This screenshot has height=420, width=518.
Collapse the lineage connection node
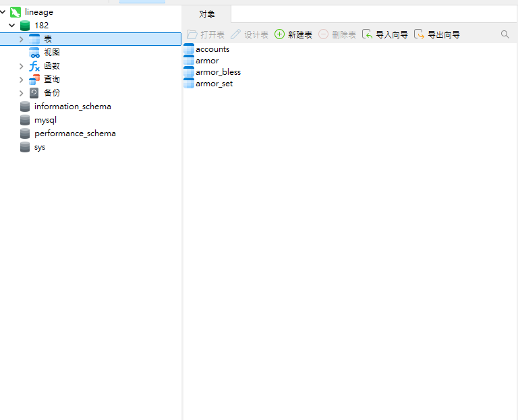point(3,12)
